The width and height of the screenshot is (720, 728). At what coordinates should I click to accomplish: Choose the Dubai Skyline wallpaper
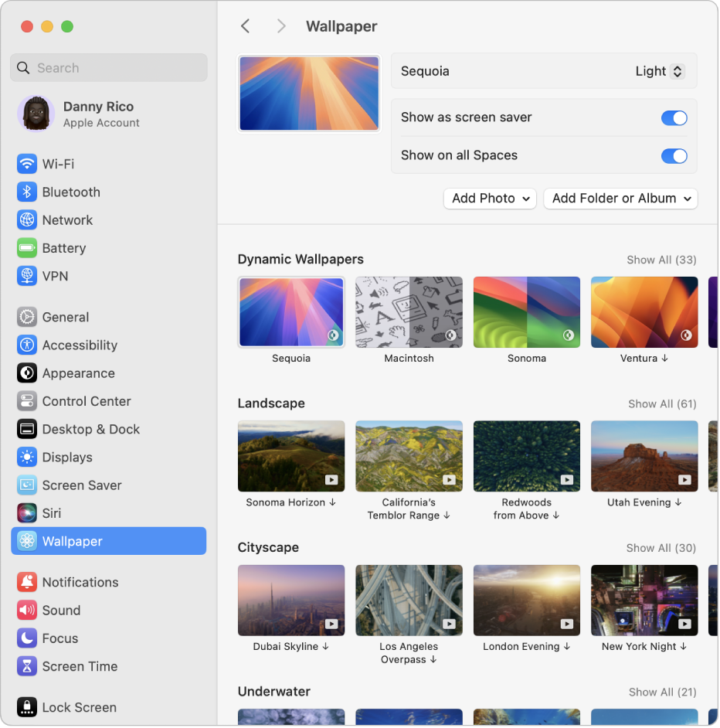[x=291, y=600]
